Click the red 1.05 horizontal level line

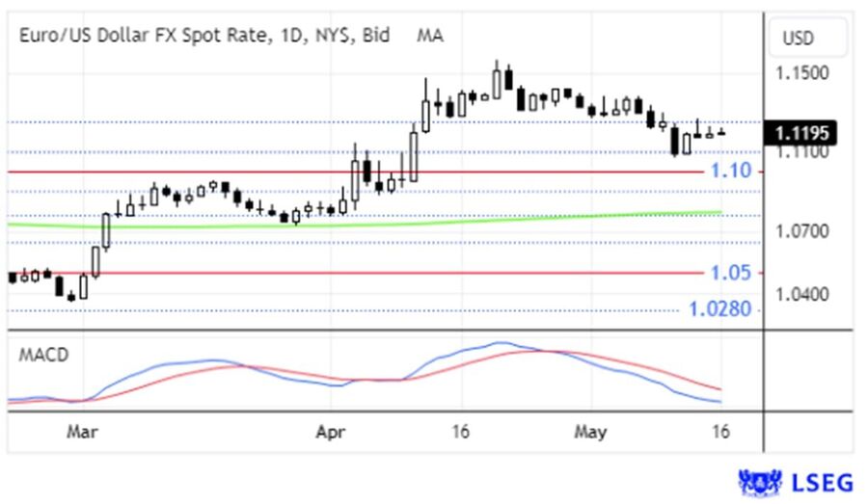coord(354,273)
